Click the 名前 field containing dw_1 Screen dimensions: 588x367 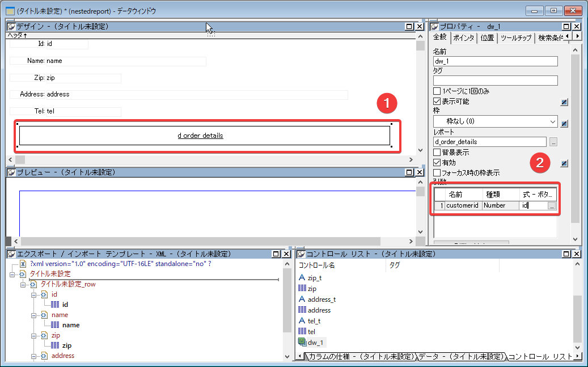[x=495, y=61]
